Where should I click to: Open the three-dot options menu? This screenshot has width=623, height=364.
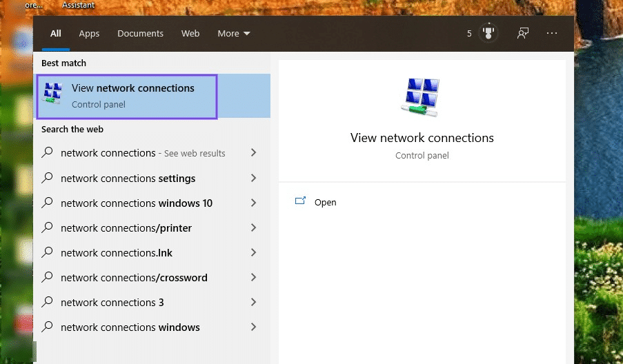[x=551, y=33]
